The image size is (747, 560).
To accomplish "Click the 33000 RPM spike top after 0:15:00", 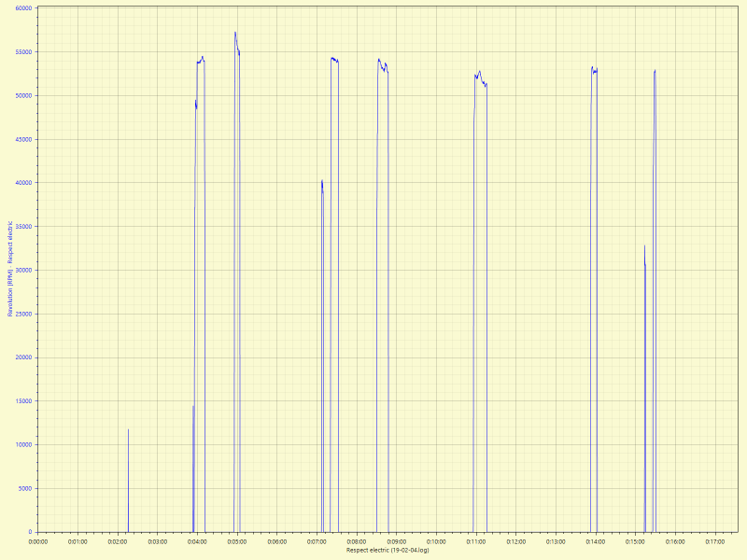I will 644,246.
